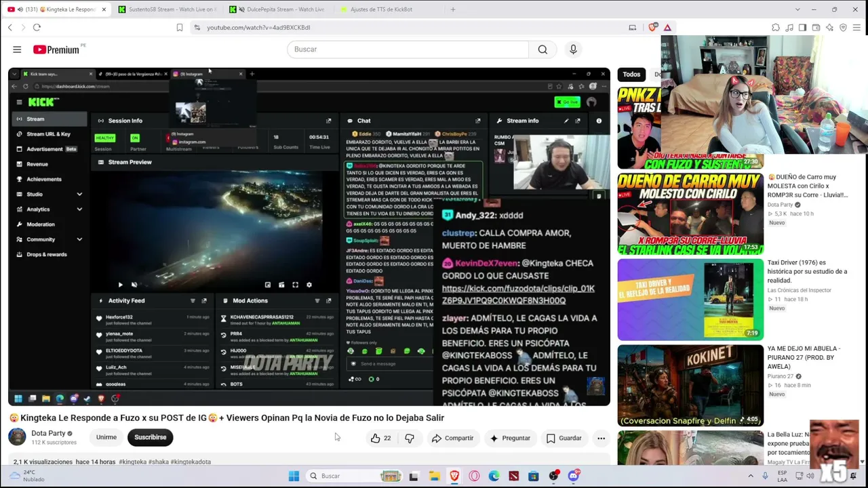Open the ESP LAA language switcher
This screenshot has width=868, height=488.
[783, 476]
